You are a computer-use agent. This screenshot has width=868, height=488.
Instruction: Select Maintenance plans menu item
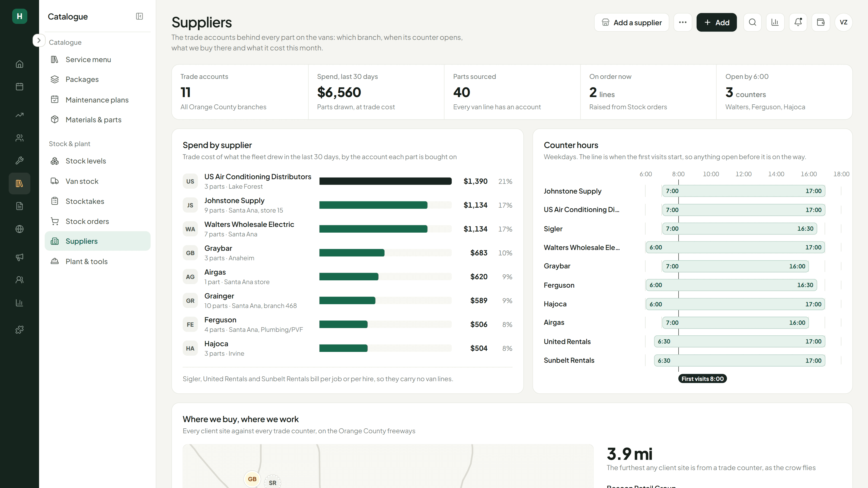(x=97, y=100)
